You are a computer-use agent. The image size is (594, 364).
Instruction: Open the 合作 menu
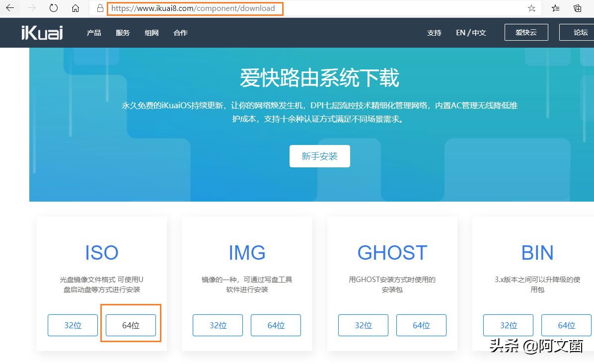point(180,33)
